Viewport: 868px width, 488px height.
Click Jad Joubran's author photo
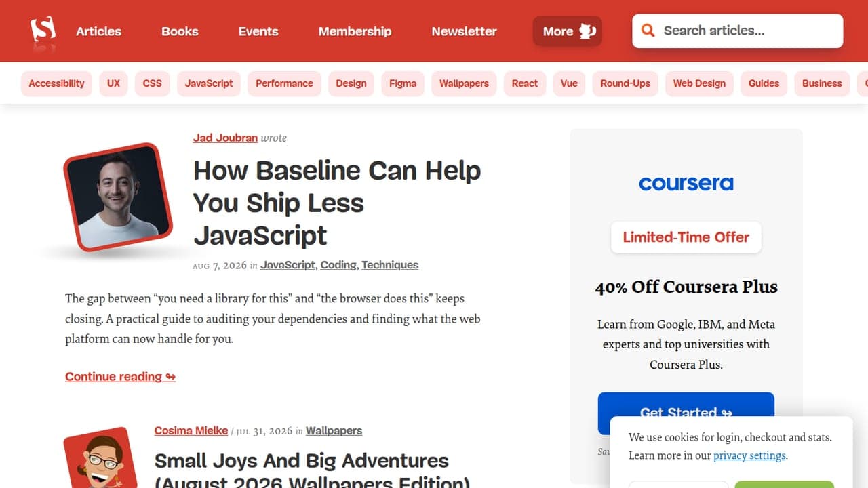point(118,197)
